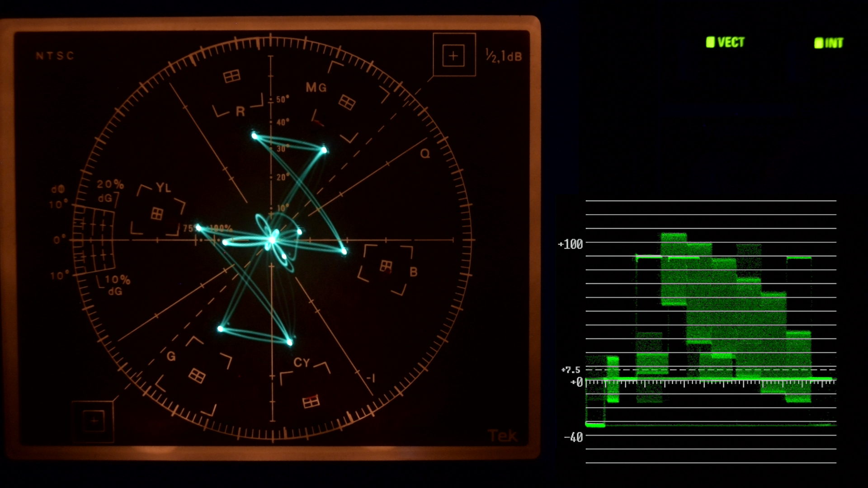Screen dimensions: 868x488
Task: Click the B blue target box
Action: pyautogui.click(x=386, y=267)
